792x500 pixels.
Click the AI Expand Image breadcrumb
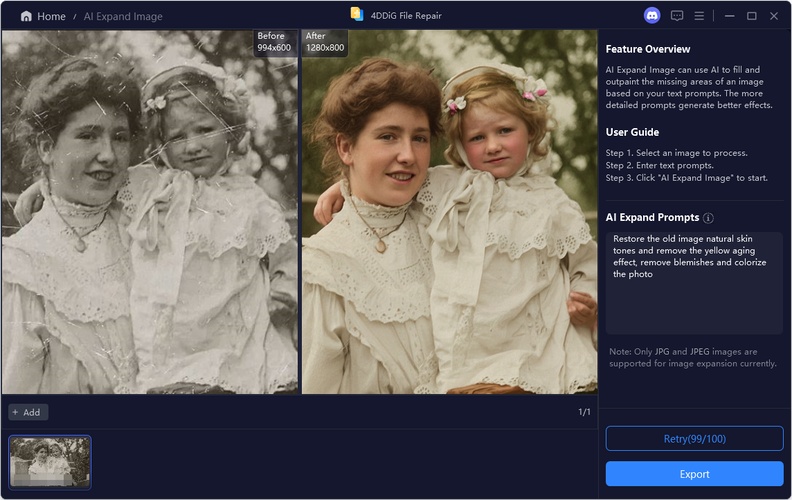(123, 16)
